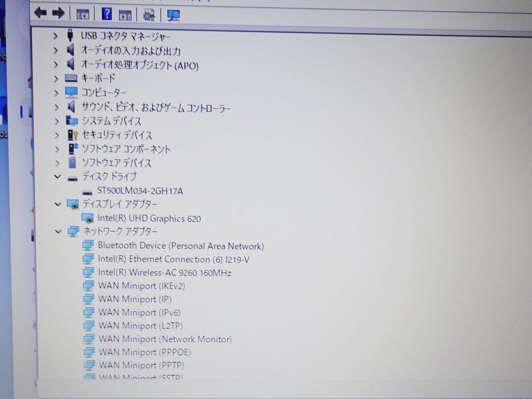This screenshot has width=532, height=399.
Task: Select Intel(R) Wireless-AC 9260 160MHz
Action: [165, 273]
